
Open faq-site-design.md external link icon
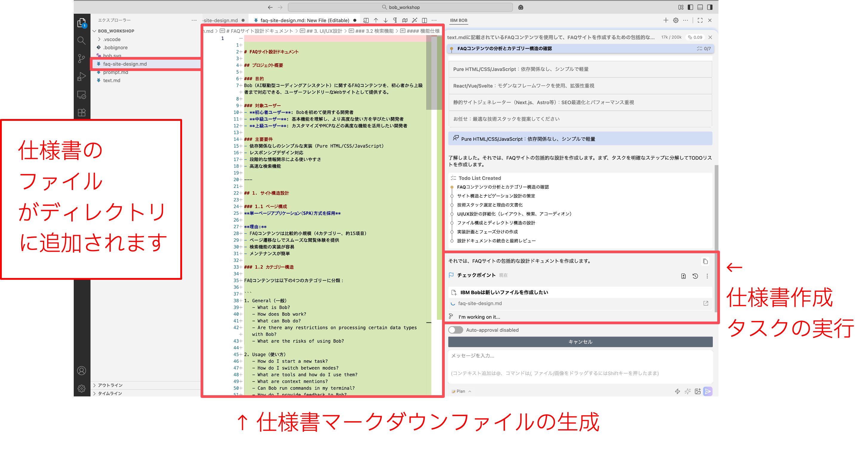pos(706,303)
